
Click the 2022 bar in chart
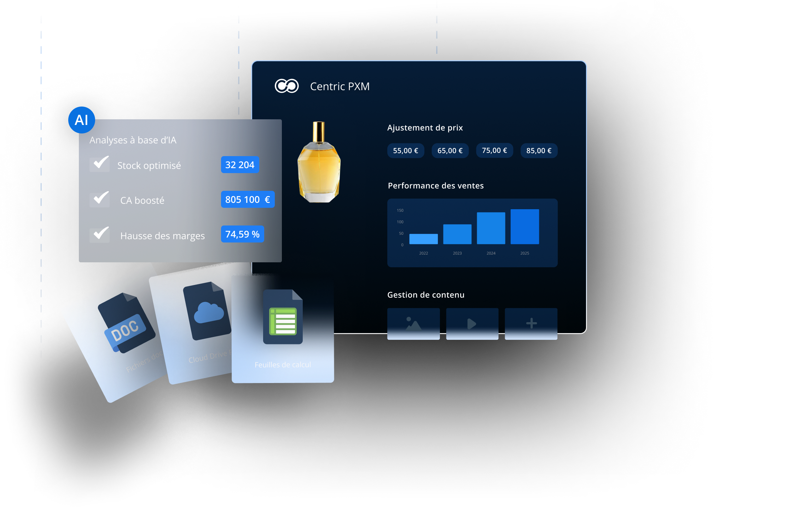click(x=423, y=239)
